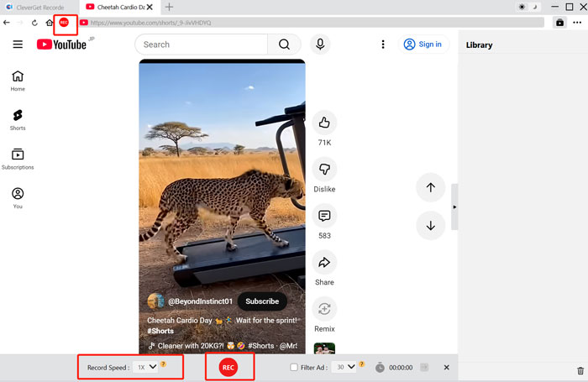The image size is (588, 382).
Task: Click the Sign in button
Action: [x=423, y=44]
